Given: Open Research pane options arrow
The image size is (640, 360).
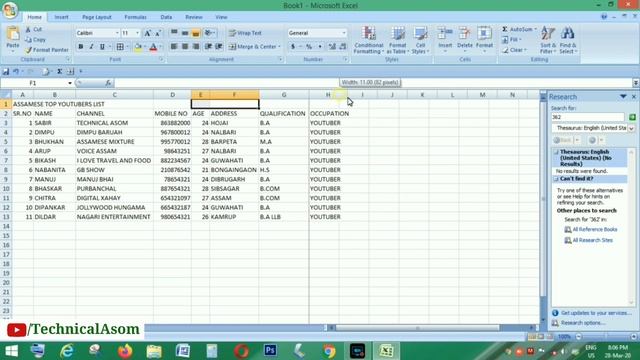Looking at the screenshot, I should click(x=623, y=97).
